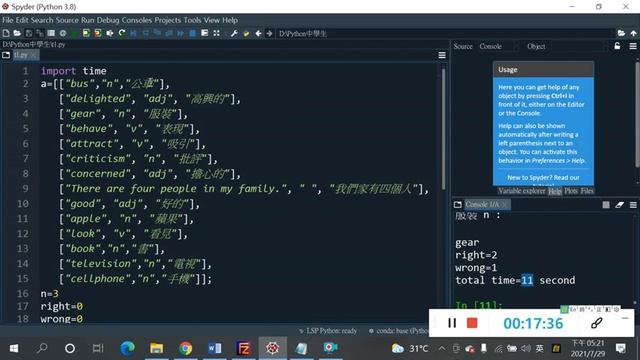
Task: Run selection or current line
Action: pyautogui.click(x=110, y=33)
